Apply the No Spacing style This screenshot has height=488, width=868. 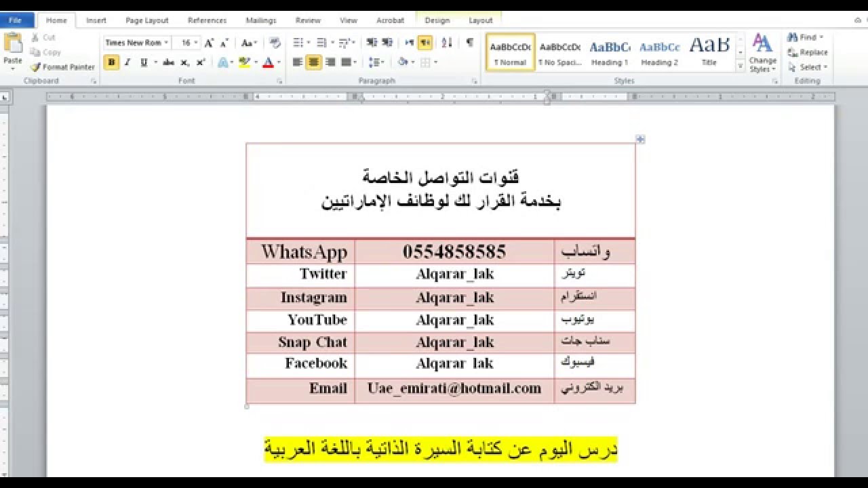coord(559,53)
